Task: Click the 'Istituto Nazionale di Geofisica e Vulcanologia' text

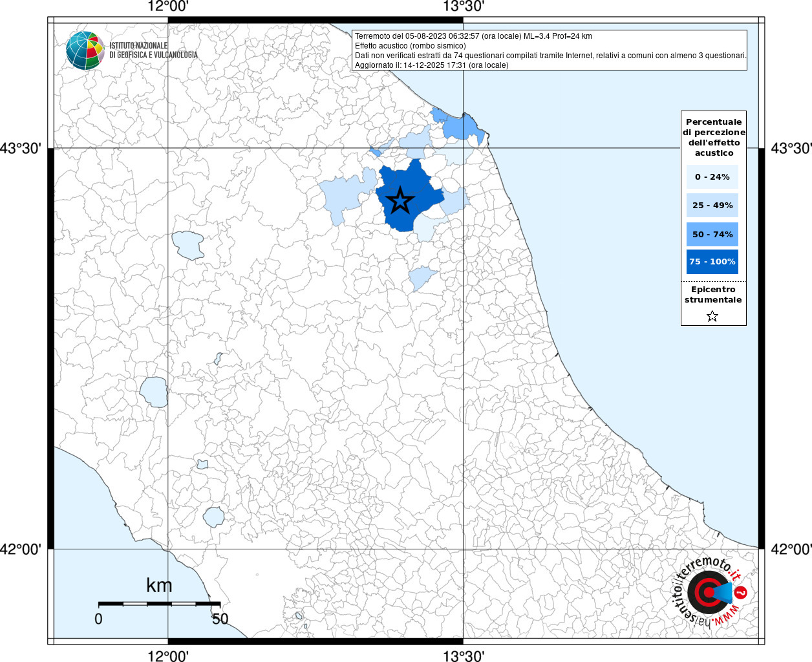Action: (x=153, y=50)
